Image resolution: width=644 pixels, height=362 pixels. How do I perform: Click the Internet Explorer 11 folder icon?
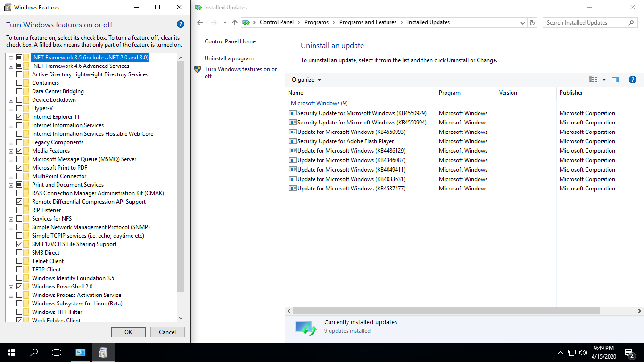(x=26, y=117)
